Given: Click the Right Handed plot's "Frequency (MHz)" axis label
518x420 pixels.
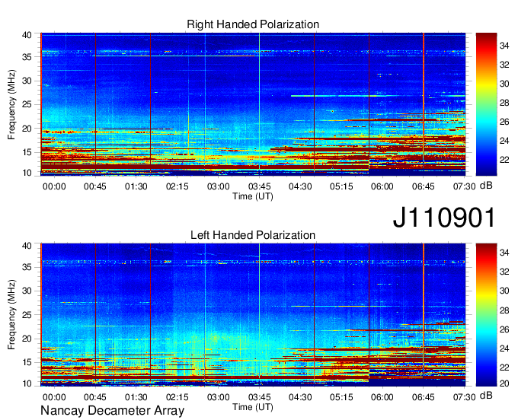Looking at the screenshot, I should pos(11,104).
